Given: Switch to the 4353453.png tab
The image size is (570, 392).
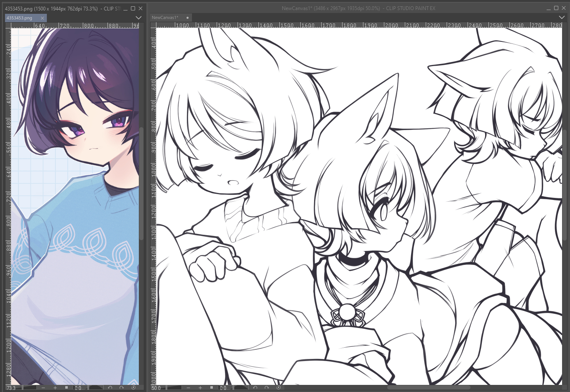Looking at the screenshot, I should click(20, 18).
